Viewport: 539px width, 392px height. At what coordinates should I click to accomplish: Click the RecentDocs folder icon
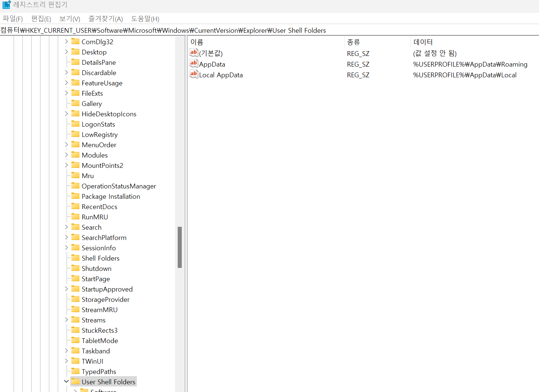(75, 206)
